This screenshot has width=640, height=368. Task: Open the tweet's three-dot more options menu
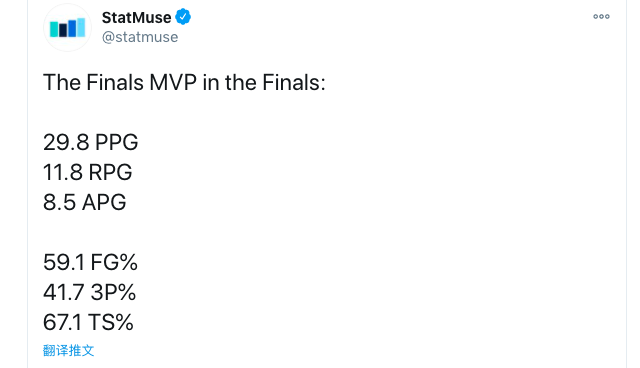click(x=601, y=17)
